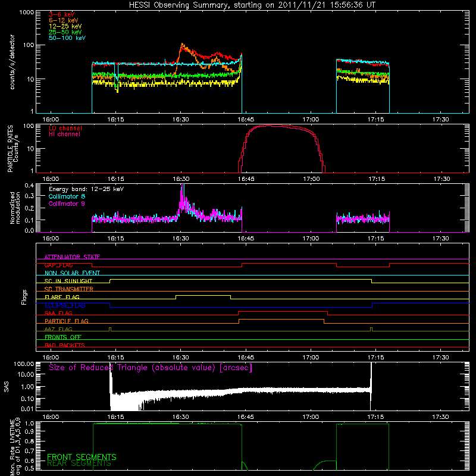Click the SAS axis label

pyautogui.click(x=6, y=386)
